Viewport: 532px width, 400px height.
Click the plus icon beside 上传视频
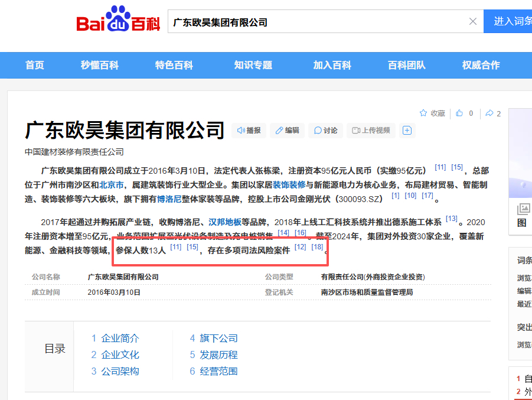point(407,131)
